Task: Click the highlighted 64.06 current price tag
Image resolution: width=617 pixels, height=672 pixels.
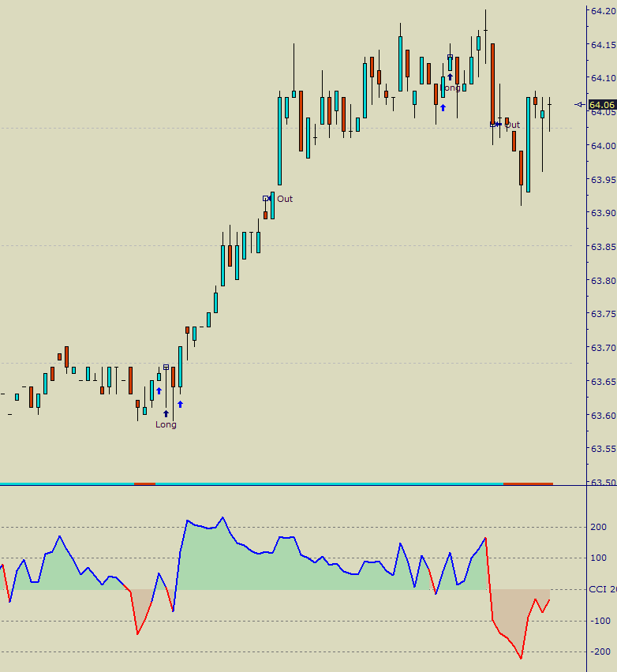Action: click(x=603, y=104)
